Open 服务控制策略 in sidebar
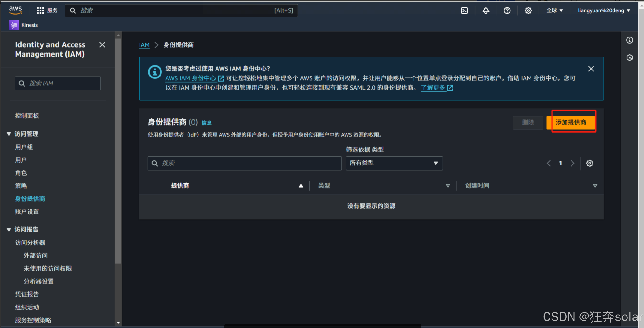 [33, 320]
